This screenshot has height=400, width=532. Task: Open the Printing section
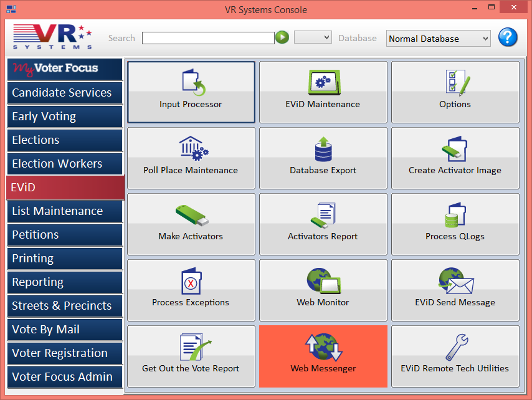65,259
